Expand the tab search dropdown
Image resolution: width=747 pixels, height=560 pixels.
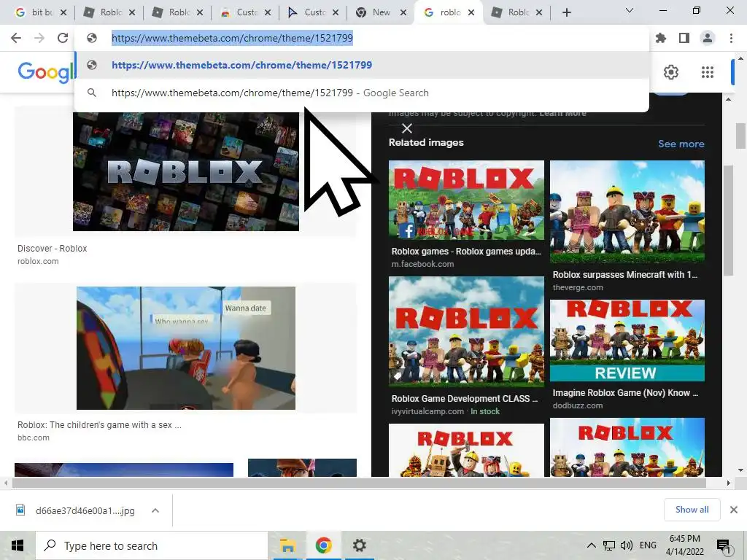coord(630,10)
